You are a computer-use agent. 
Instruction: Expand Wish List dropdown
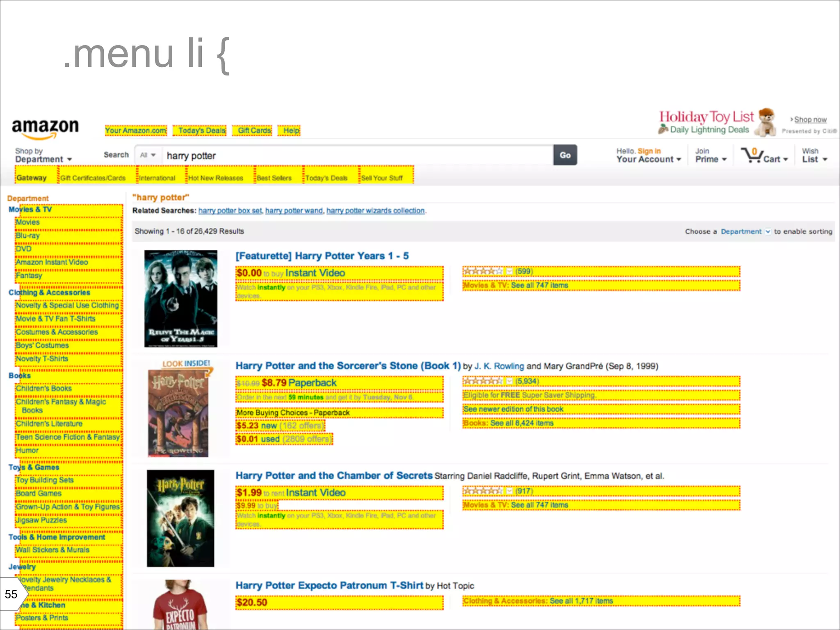click(815, 155)
